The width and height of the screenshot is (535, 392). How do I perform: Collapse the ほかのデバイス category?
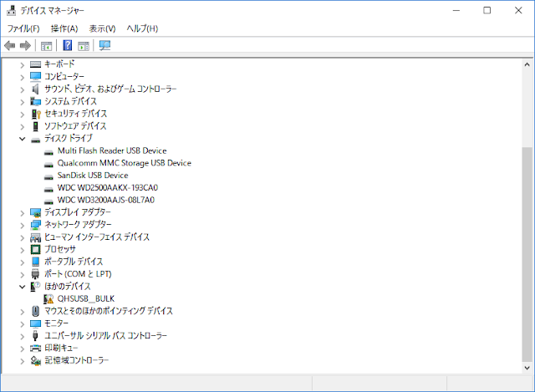23,287
